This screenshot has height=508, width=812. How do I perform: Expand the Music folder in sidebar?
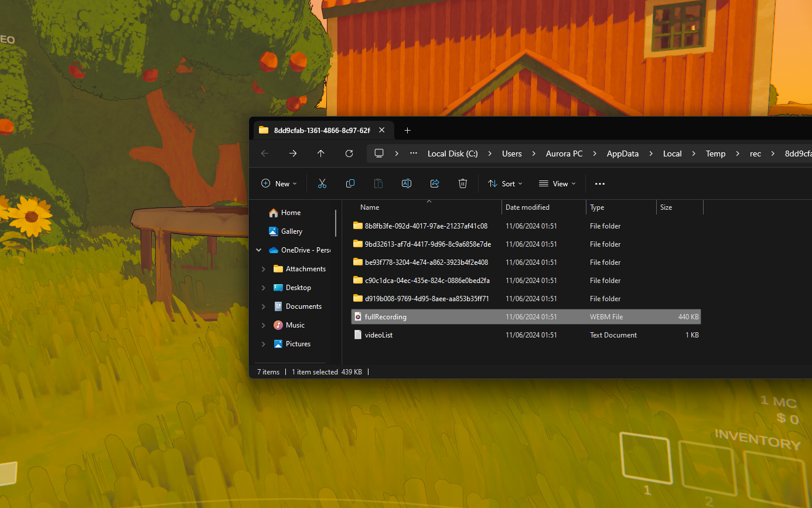pyautogui.click(x=264, y=325)
